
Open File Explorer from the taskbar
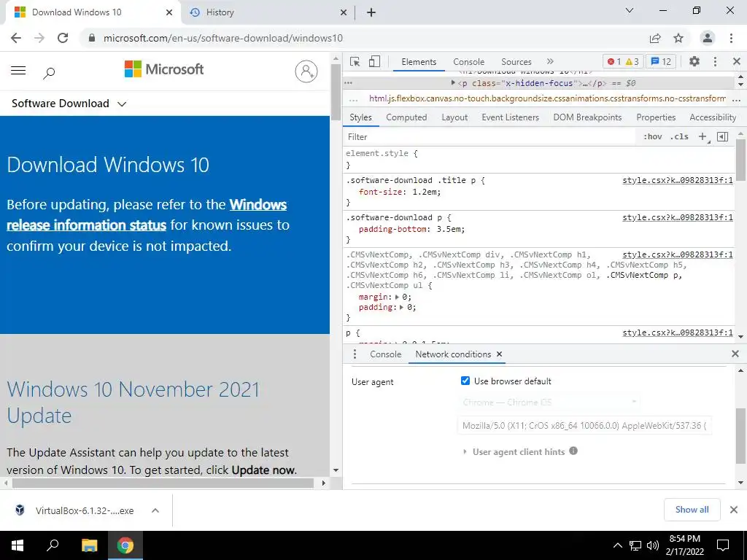click(89, 545)
